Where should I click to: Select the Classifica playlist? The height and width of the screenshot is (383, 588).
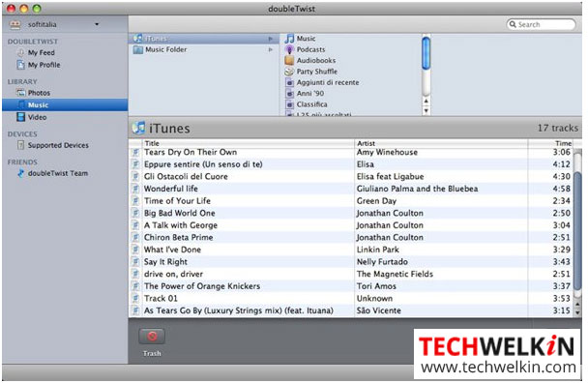[311, 104]
